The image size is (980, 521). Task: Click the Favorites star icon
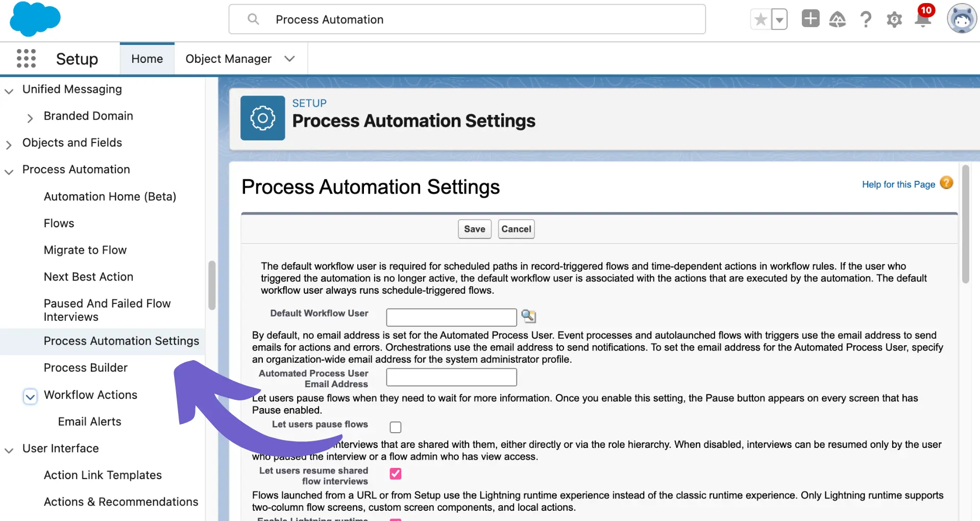pos(761,19)
